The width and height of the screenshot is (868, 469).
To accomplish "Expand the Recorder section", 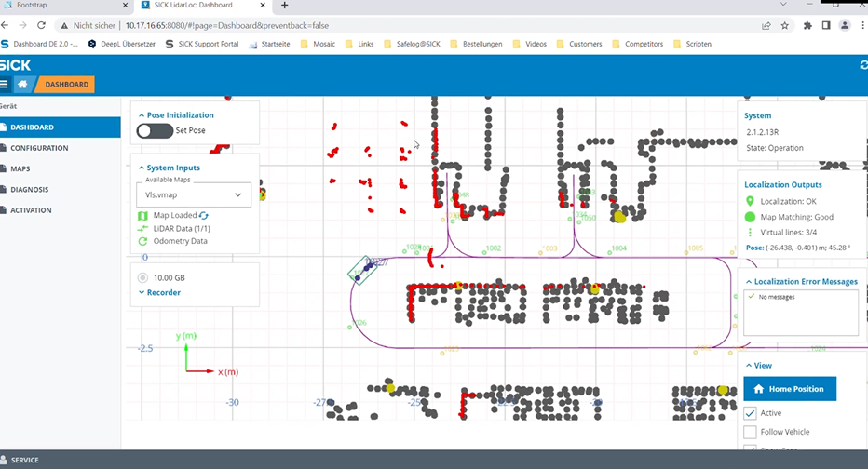I will tap(159, 292).
